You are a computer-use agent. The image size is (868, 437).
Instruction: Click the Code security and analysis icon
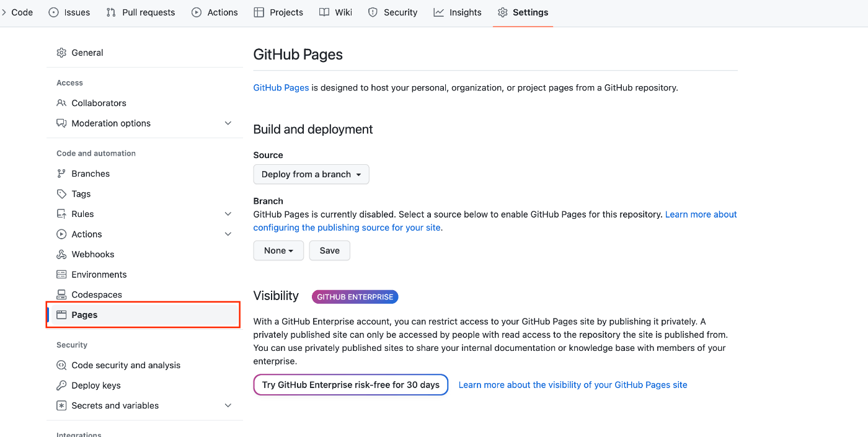(61, 365)
